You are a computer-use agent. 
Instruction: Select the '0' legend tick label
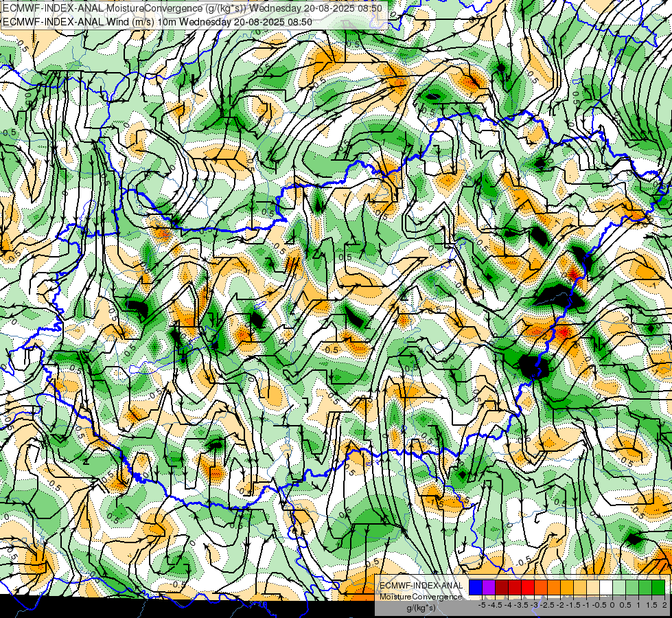pyautogui.click(x=612, y=605)
